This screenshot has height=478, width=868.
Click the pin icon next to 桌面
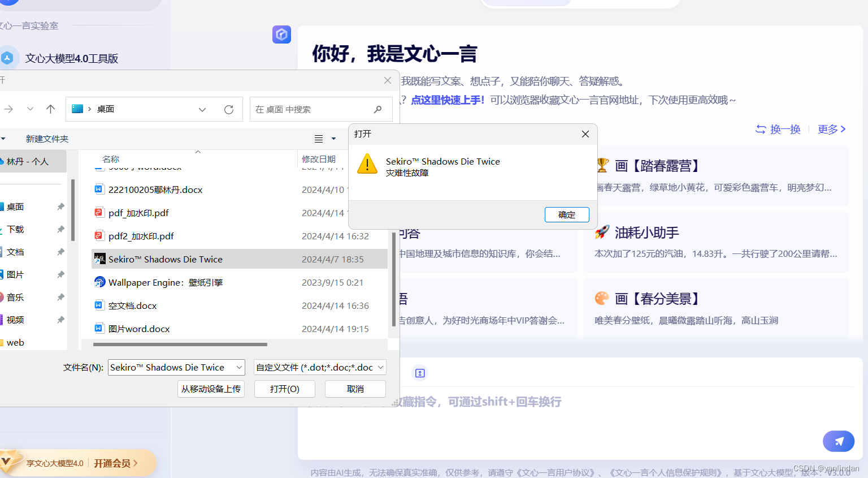point(60,206)
